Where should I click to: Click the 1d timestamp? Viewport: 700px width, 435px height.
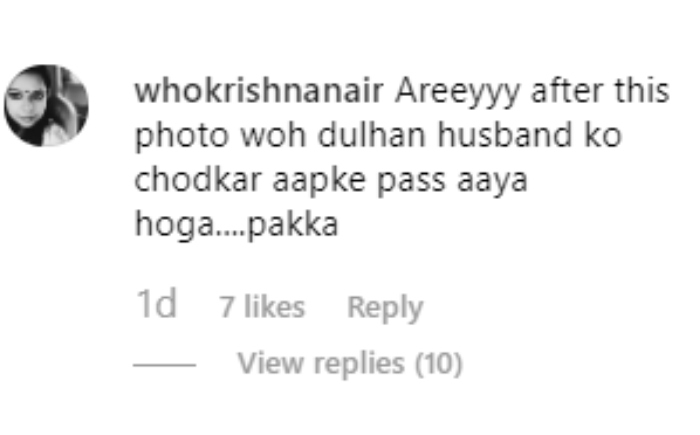pos(156,305)
